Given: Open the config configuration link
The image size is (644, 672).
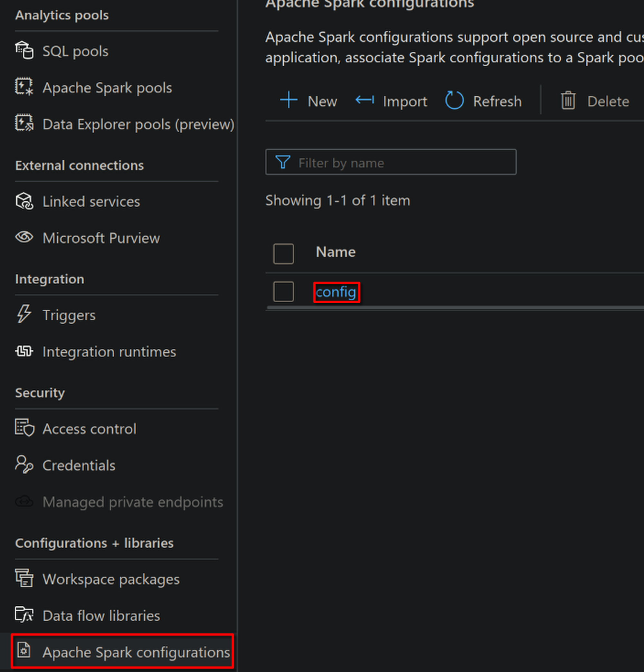Looking at the screenshot, I should click(336, 292).
